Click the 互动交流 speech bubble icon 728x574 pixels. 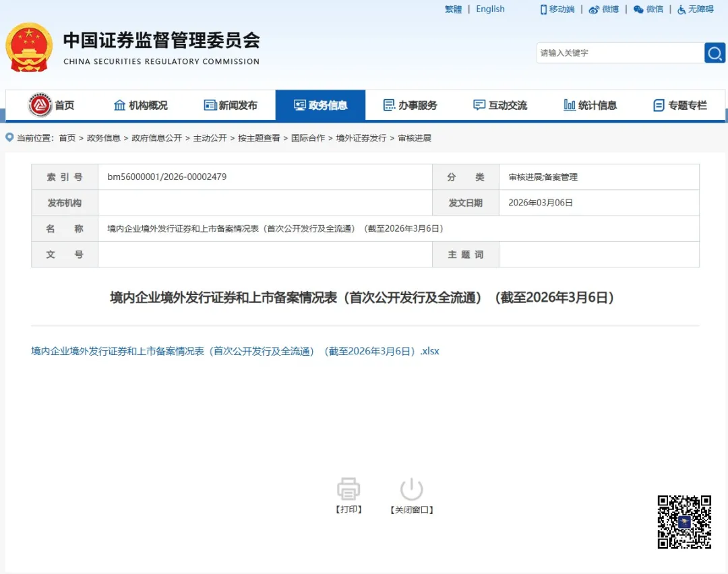pyautogui.click(x=479, y=104)
